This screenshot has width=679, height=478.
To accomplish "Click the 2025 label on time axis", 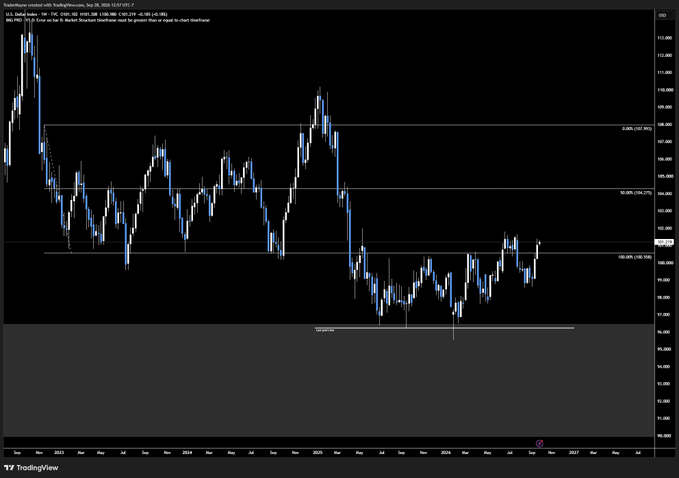I will 317,453.
